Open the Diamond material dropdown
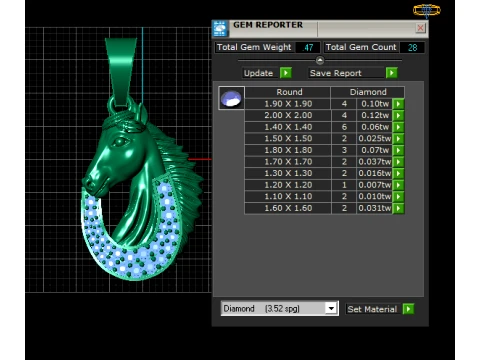This screenshot has height=360, width=480. [331, 308]
